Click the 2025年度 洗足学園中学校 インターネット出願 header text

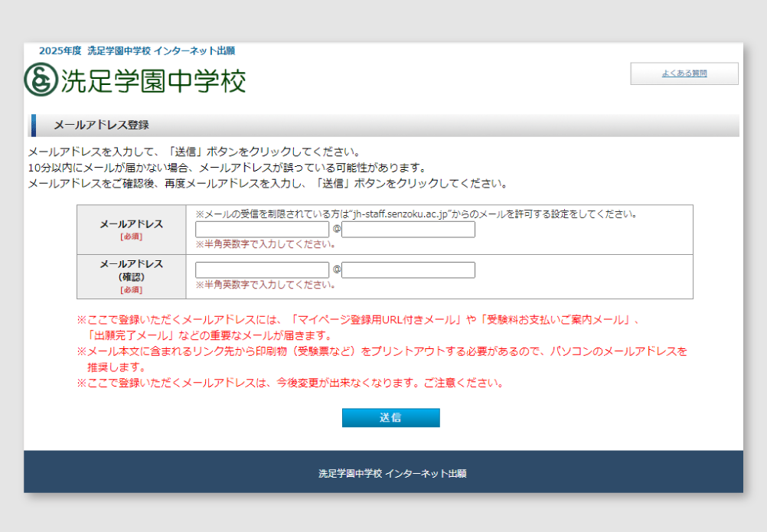click(x=137, y=51)
